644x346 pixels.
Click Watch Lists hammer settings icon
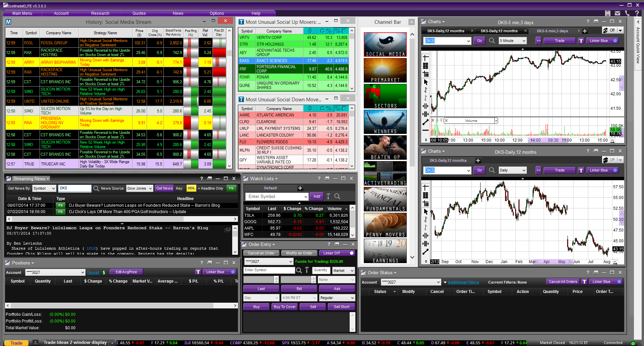pos(328,196)
